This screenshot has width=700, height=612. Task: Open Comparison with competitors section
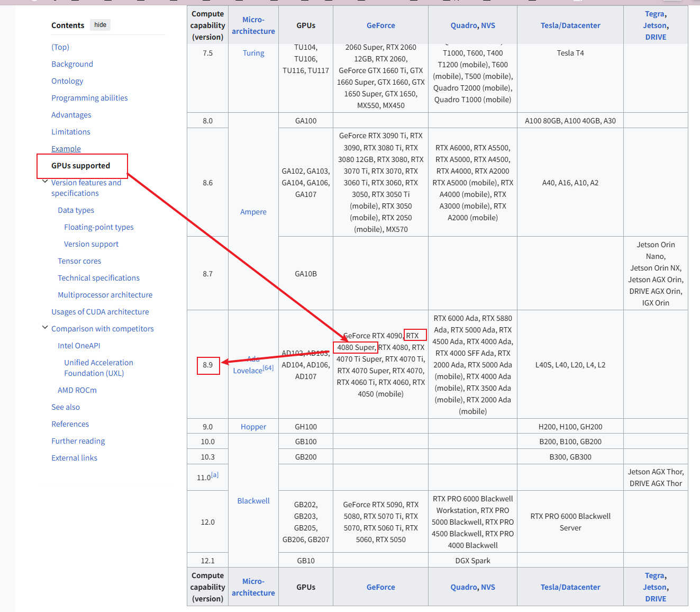pyautogui.click(x=103, y=329)
